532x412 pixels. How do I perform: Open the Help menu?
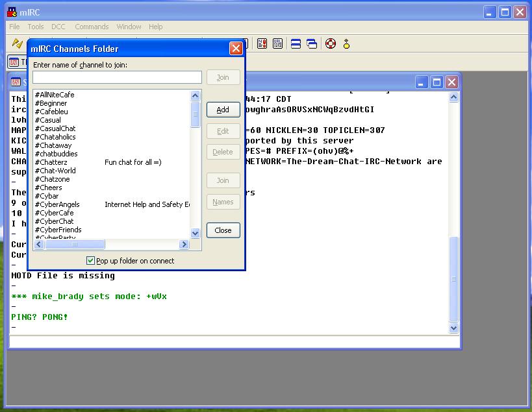pyautogui.click(x=156, y=27)
